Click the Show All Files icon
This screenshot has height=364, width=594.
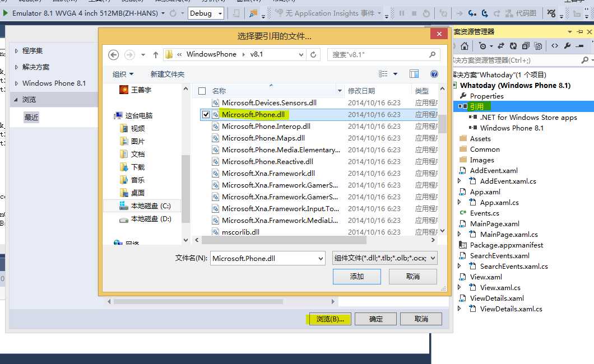tap(538, 46)
